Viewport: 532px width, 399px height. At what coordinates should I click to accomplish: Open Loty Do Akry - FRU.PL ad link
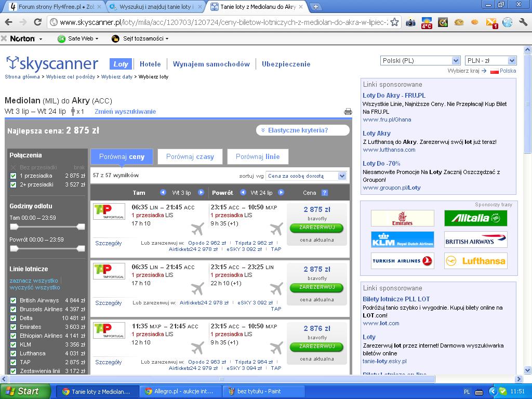tap(394, 96)
